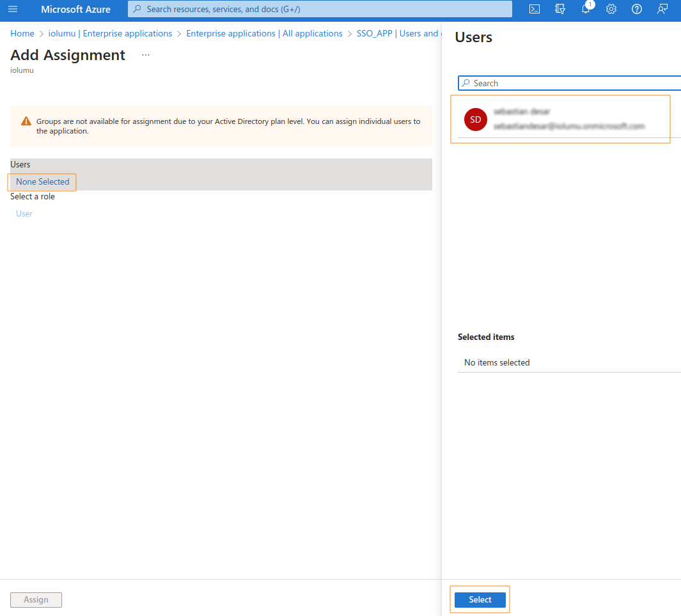Go to Home breadcrumb
This screenshot has height=616, width=681.
pyautogui.click(x=22, y=33)
